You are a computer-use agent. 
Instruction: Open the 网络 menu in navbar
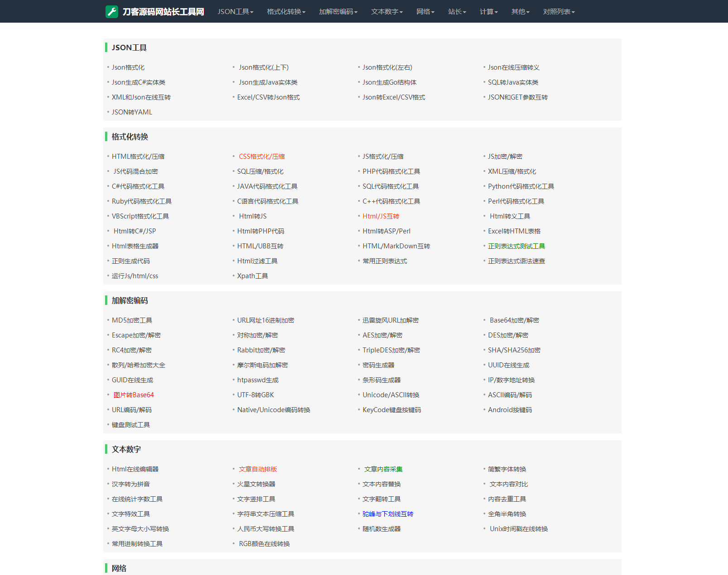coord(425,12)
